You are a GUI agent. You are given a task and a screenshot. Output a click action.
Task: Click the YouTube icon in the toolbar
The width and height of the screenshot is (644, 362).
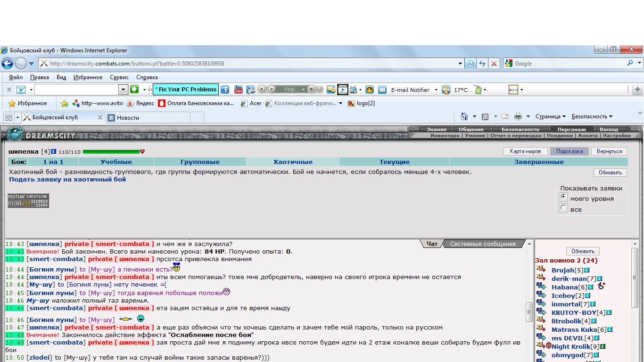239,90
